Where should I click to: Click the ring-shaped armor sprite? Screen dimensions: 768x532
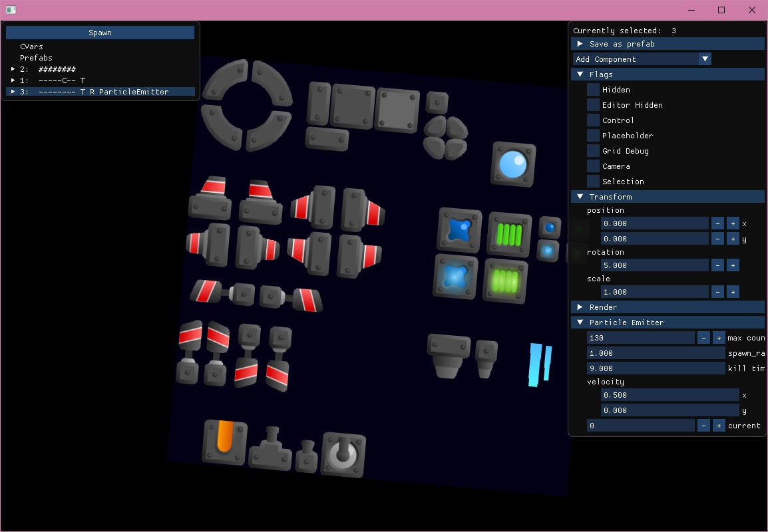click(x=248, y=105)
